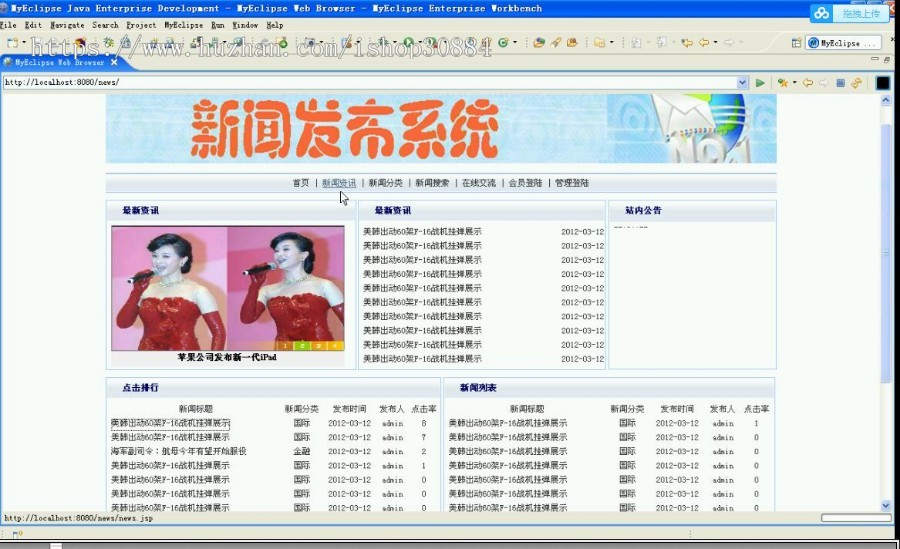Image resolution: width=900 pixels, height=549 pixels.
Task: Click main toolbar Back arrow
Action: click(x=704, y=42)
